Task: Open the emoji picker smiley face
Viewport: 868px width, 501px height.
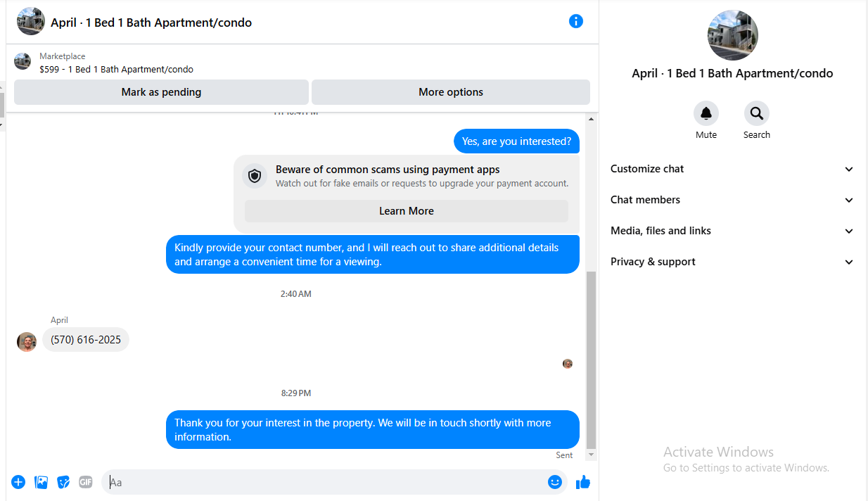Action: (555, 482)
